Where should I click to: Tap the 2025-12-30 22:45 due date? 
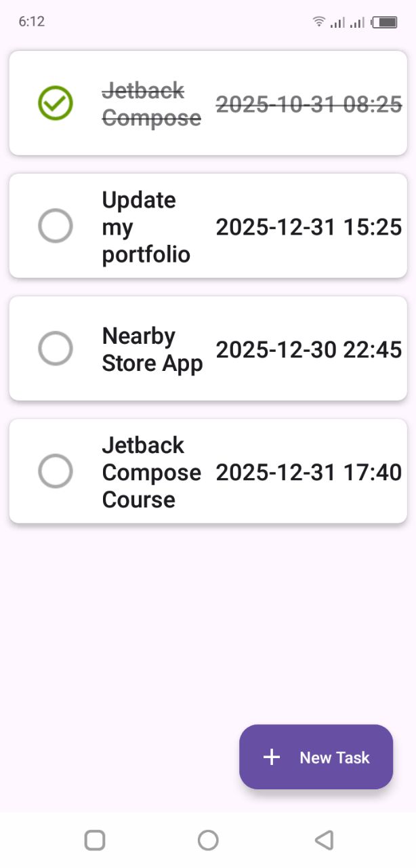click(308, 349)
